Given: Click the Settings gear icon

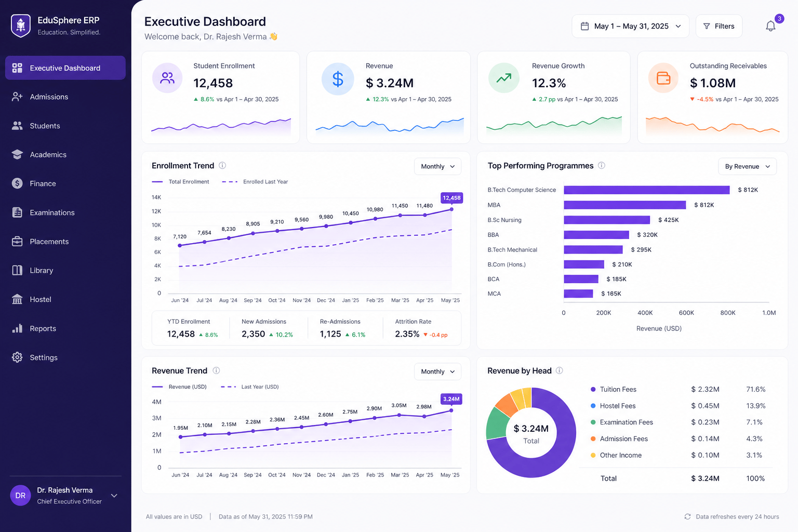Looking at the screenshot, I should 17,357.
